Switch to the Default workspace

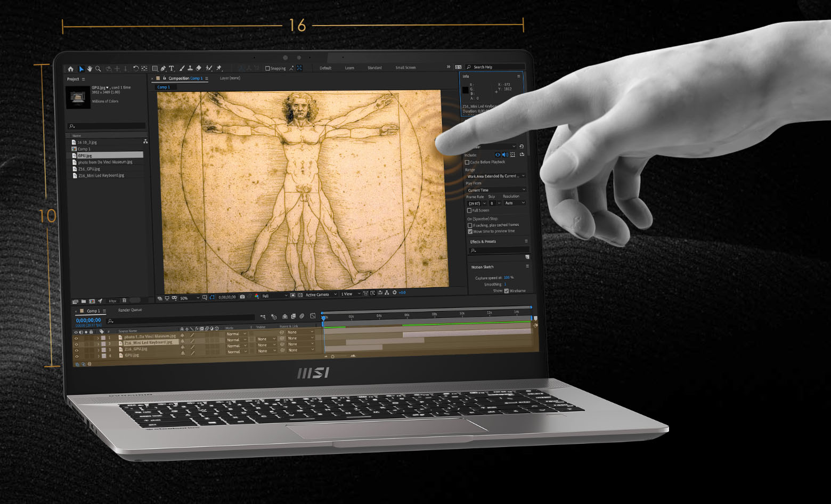coord(325,68)
